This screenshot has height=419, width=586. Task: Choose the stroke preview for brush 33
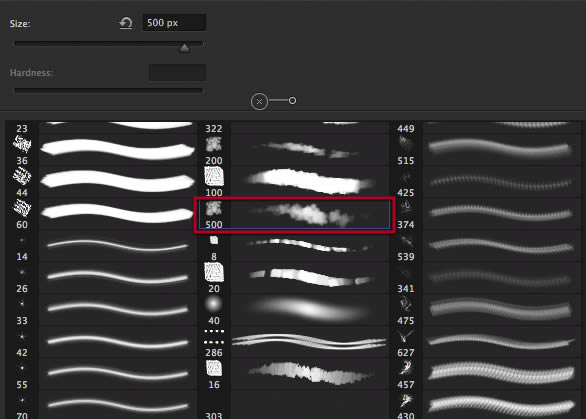point(118,309)
